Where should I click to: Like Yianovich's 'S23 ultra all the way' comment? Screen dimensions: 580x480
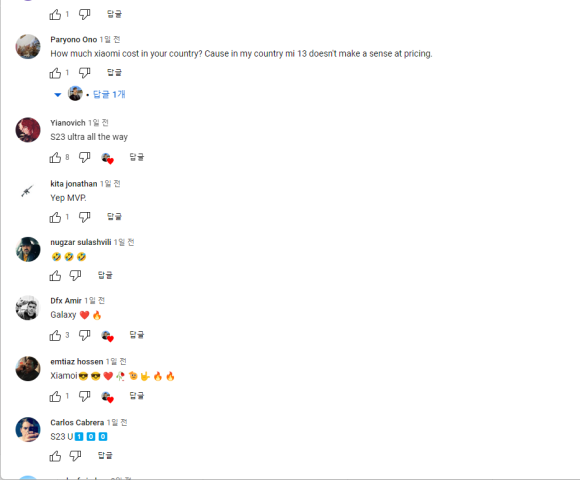pos(55,158)
